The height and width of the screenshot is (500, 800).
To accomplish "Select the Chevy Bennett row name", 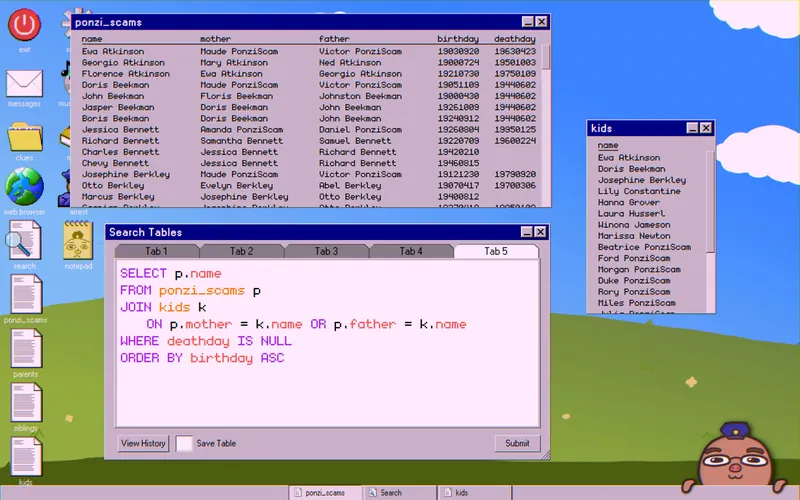I will [x=115, y=163].
